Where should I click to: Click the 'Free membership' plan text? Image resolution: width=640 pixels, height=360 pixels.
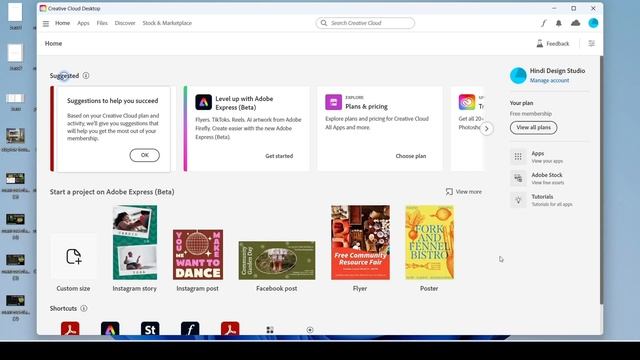coord(531,113)
